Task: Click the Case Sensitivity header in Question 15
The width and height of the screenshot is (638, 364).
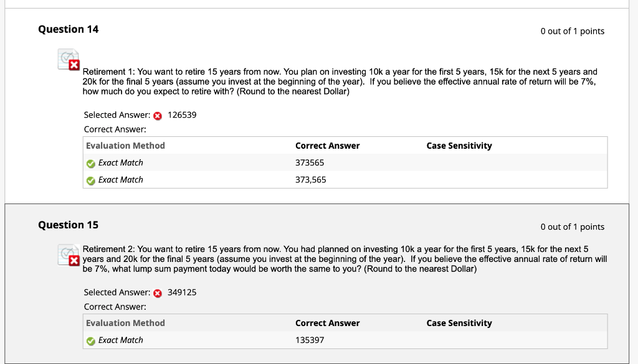Action: tap(459, 324)
